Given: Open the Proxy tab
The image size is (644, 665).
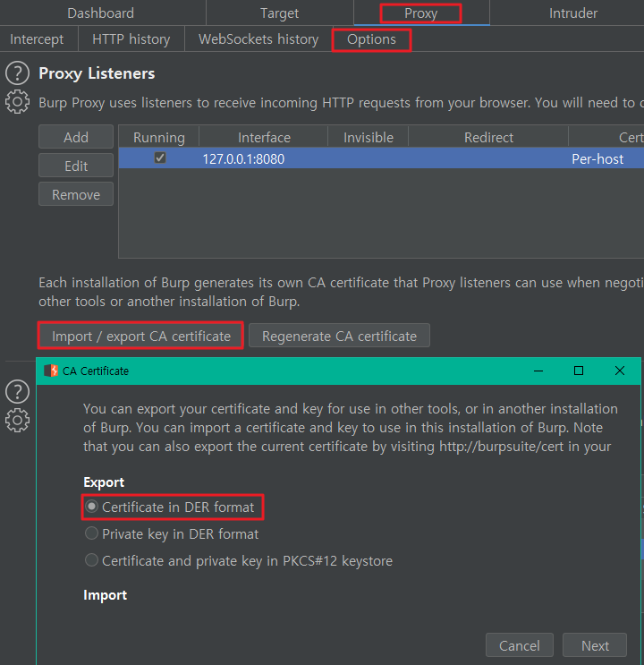Looking at the screenshot, I should 421,13.
